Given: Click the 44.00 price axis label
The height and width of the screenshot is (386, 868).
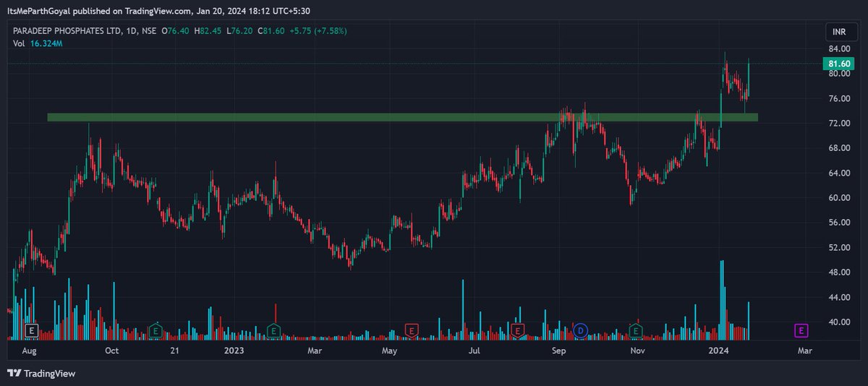Looking at the screenshot, I should tap(838, 297).
